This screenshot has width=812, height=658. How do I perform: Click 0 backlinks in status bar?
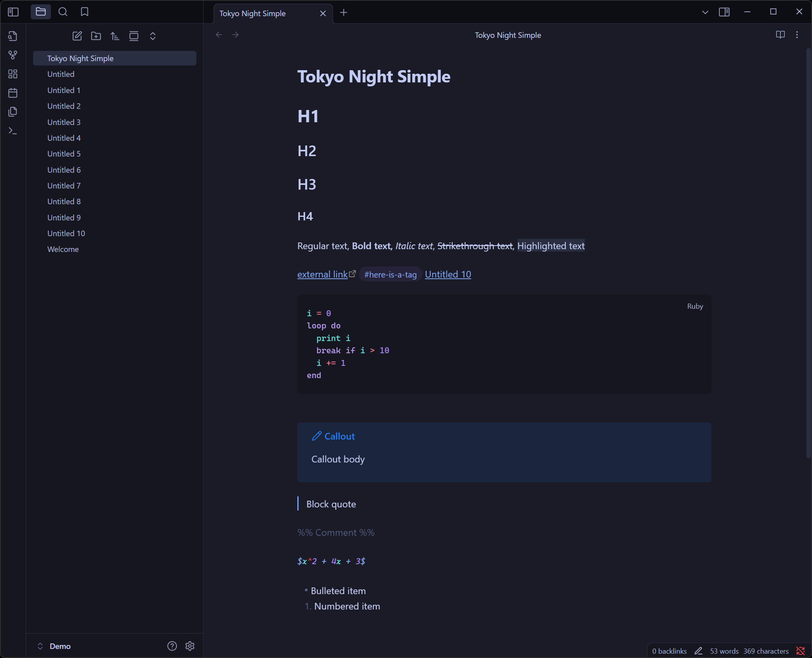(x=669, y=651)
